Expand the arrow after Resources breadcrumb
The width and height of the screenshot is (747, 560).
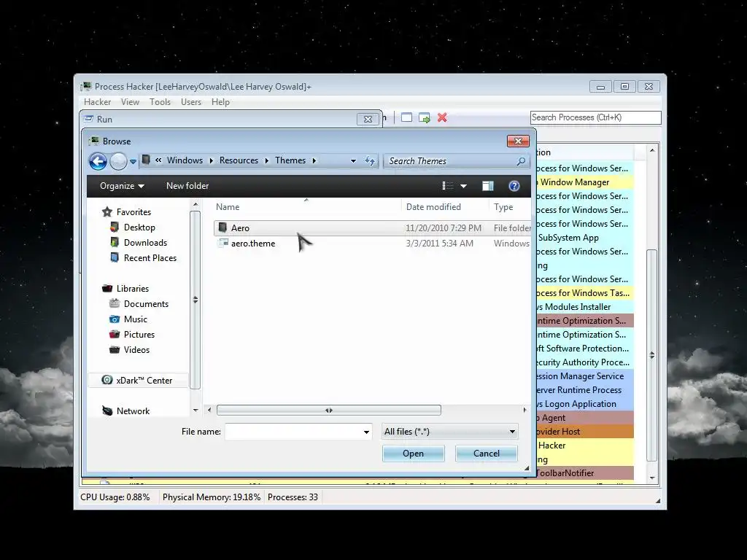pos(266,161)
